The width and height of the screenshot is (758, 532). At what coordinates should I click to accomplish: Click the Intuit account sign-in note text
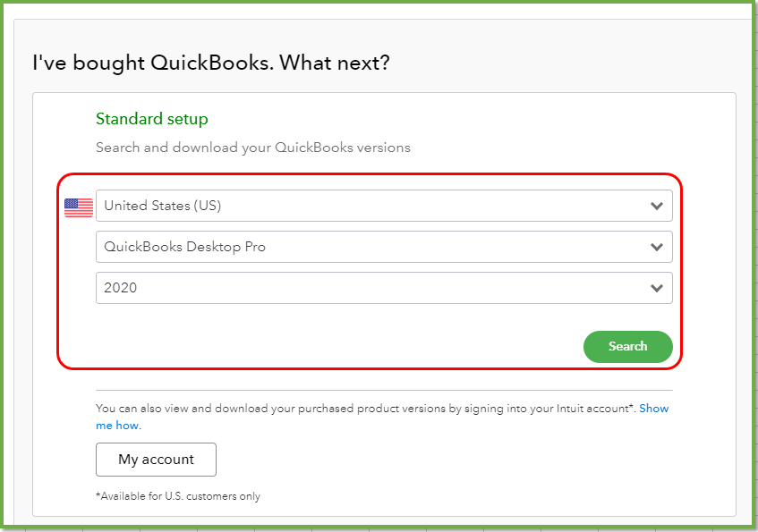click(x=358, y=409)
